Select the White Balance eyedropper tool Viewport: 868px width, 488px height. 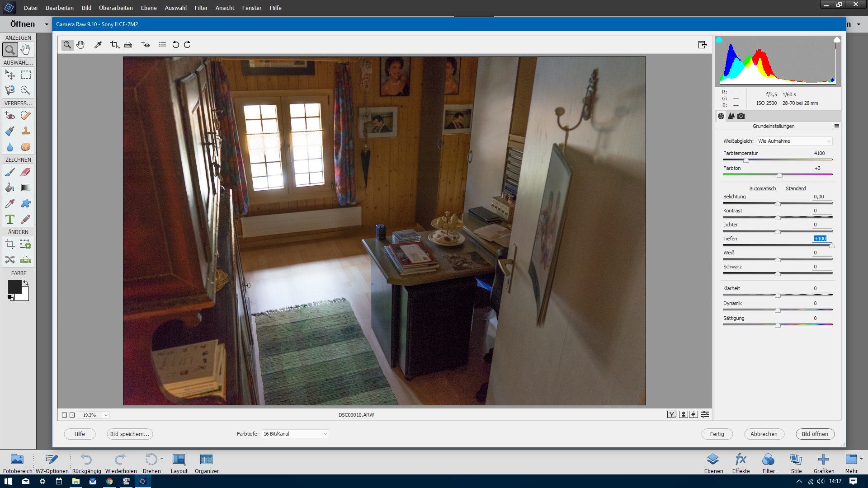pos(98,44)
